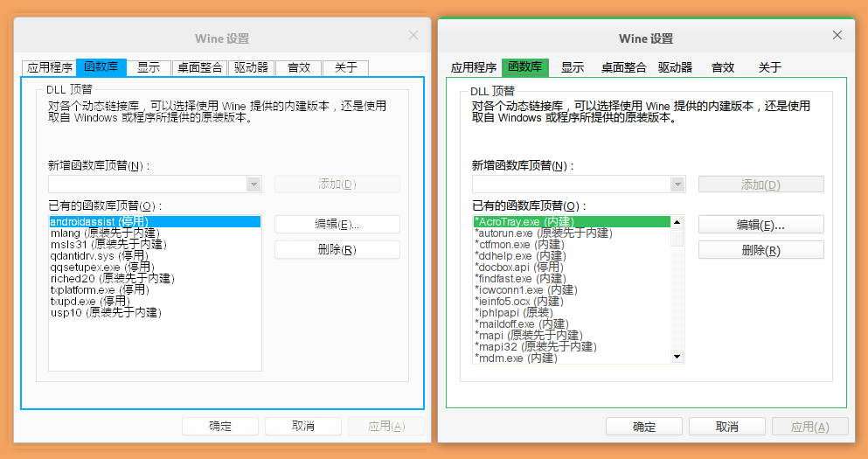This screenshot has height=459, width=868.
Task: Switch to 显示 tab in left window
Action: click(149, 68)
